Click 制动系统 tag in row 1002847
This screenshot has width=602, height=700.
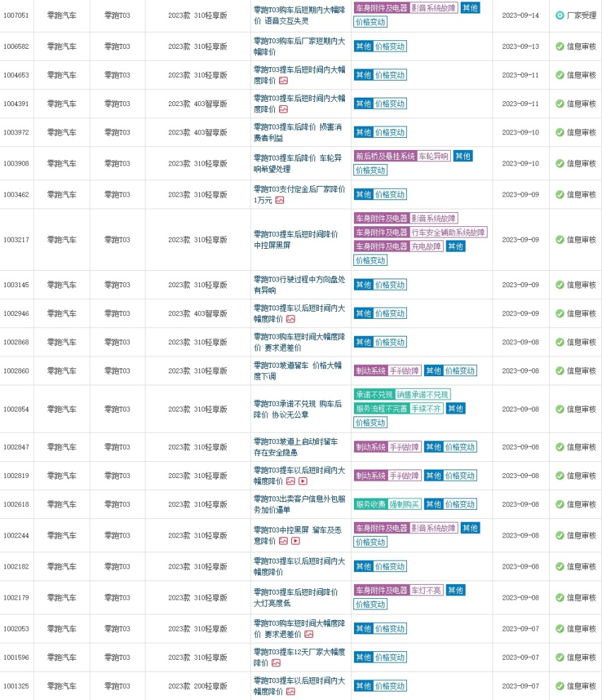(x=371, y=447)
